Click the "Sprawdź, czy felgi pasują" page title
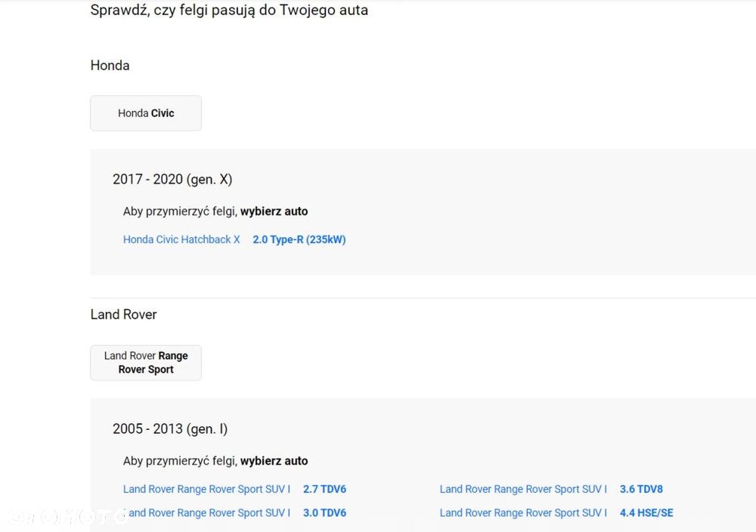756x532 pixels. pyautogui.click(x=229, y=11)
